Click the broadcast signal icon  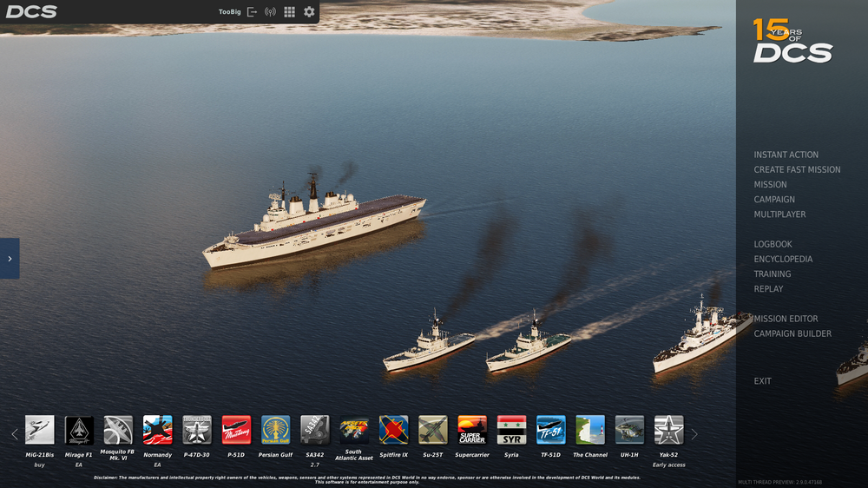pos(270,12)
